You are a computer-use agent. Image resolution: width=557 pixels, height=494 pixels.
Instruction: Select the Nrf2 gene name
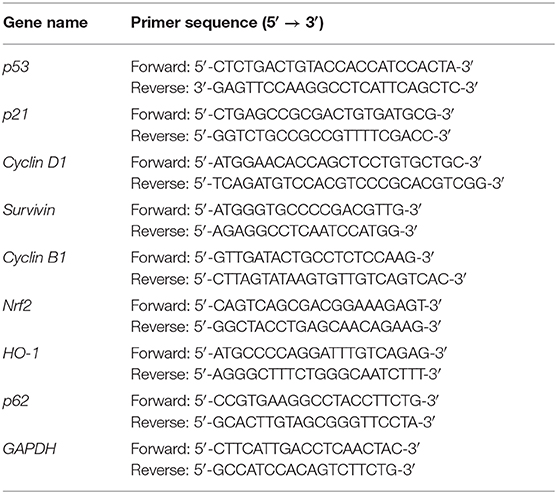coord(17,305)
